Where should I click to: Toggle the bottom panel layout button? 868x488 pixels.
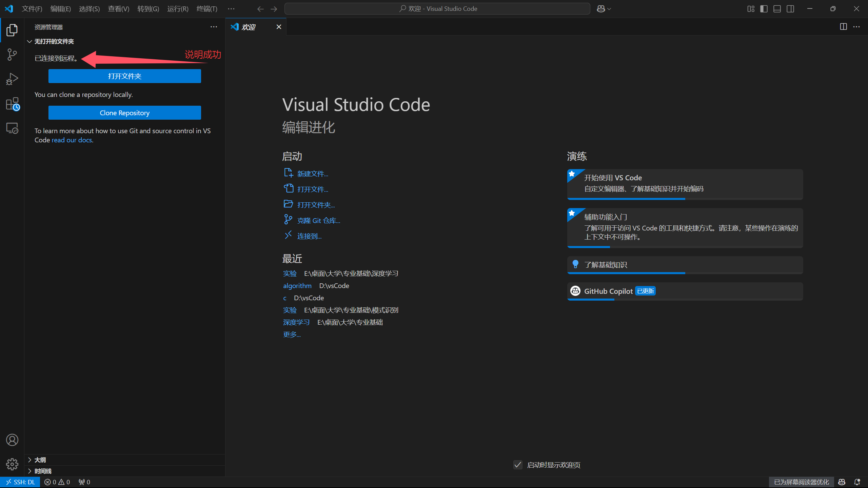coord(777,9)
